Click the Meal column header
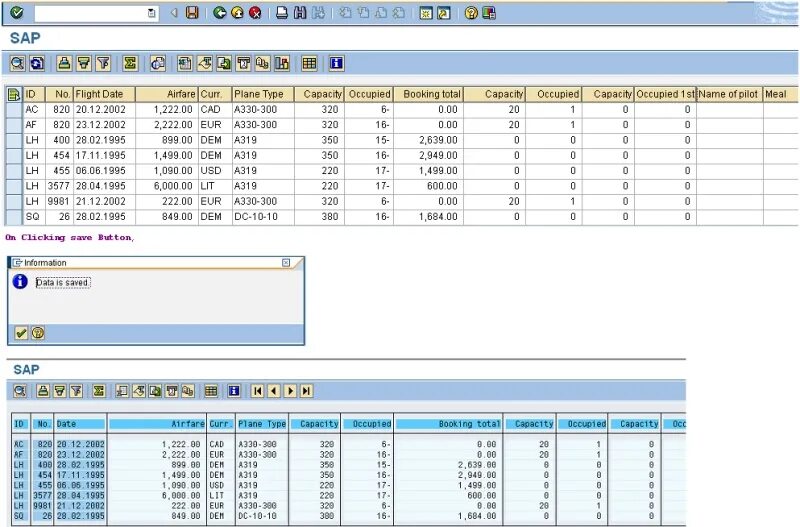The height and width of the screenshot is (527, 800). click(781, 94)
